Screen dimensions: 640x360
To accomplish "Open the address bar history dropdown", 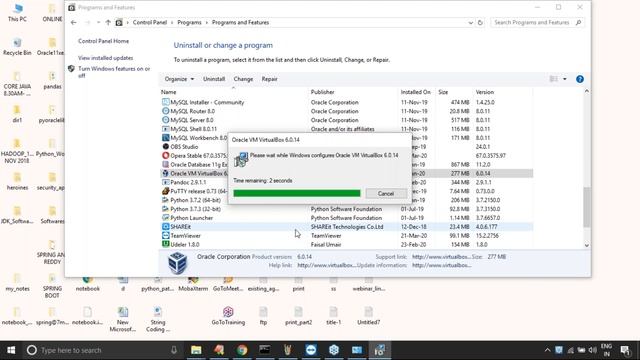I will 471,22.
